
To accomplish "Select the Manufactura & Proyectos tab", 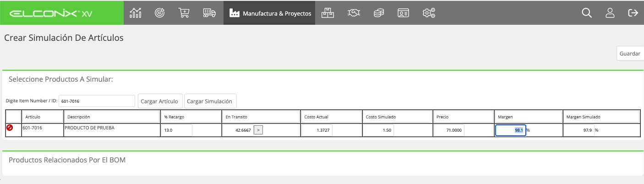I will click(269, 13).
